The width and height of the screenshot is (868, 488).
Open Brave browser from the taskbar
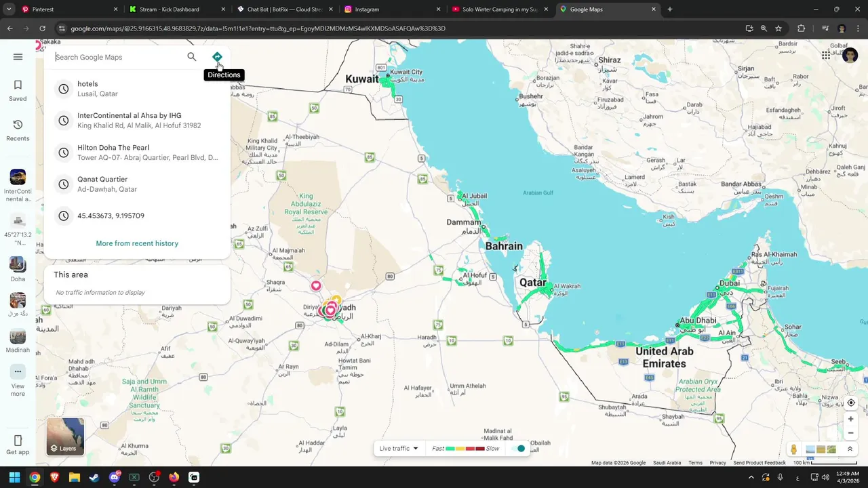54,477
